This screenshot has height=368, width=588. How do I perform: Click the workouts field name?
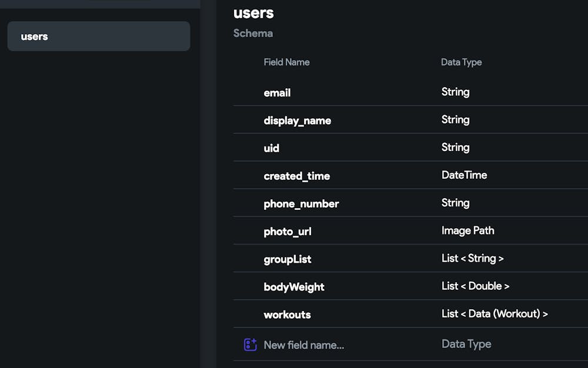287,314
